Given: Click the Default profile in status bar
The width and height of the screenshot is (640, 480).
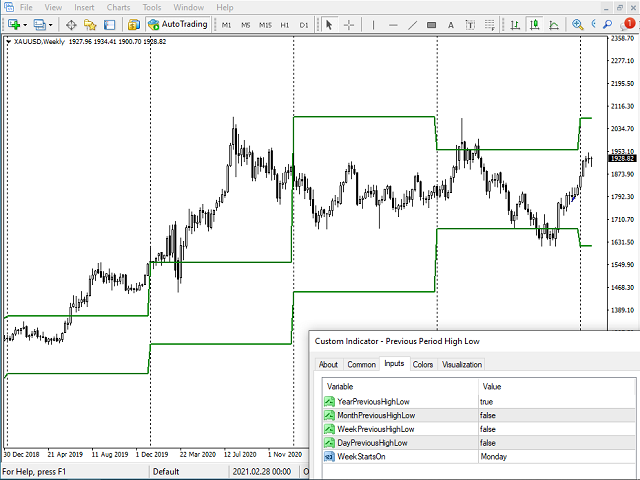Looking at the screenshot, I should [x=166, y=472].
